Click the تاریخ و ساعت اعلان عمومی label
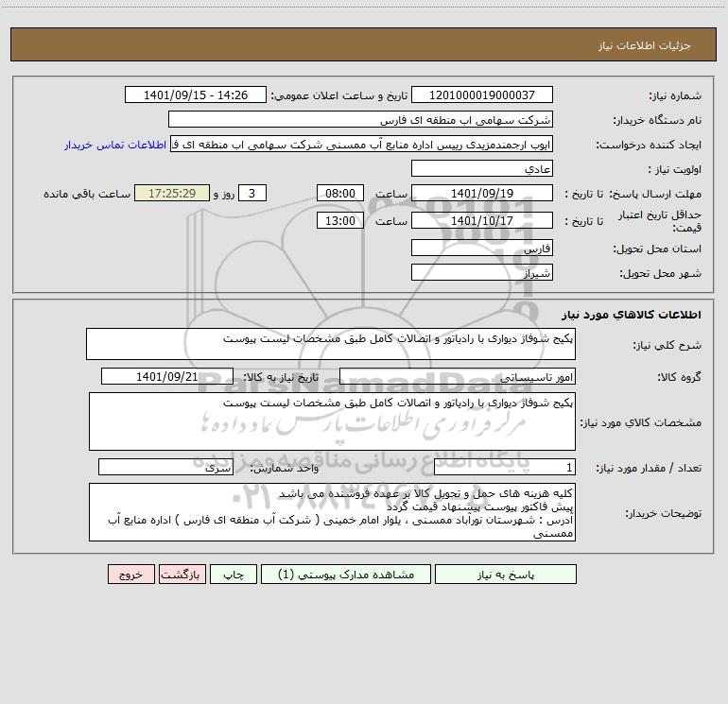This screenshot has width=728, height=704. 338,95
